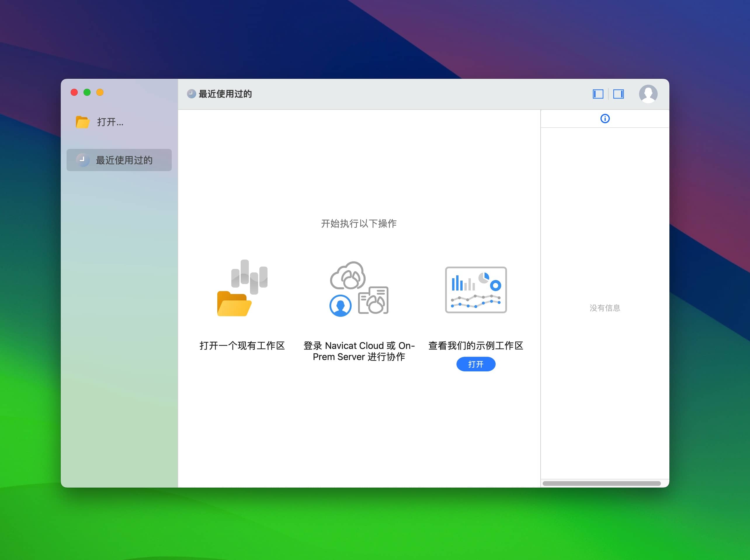The width and height of the screenshot is (750, 560).
Task: Click the 最近使用过的 header title
Action: pos(225,94)
